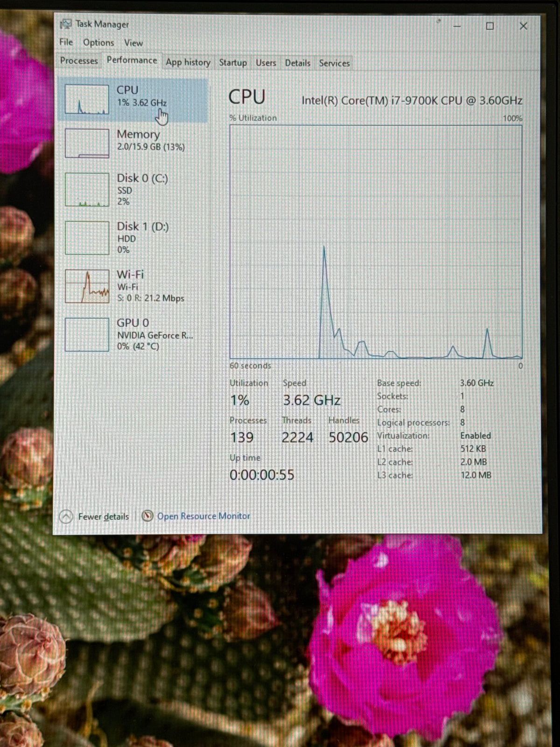Click the CPU utilization graph

click(376, 242)
